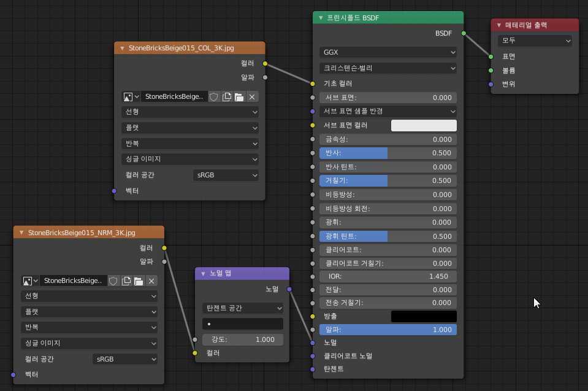This screenshot has height=391, width=588.
Task: Click 클리어코트 노멀 input socket
Action: click(x=313, y=356)
